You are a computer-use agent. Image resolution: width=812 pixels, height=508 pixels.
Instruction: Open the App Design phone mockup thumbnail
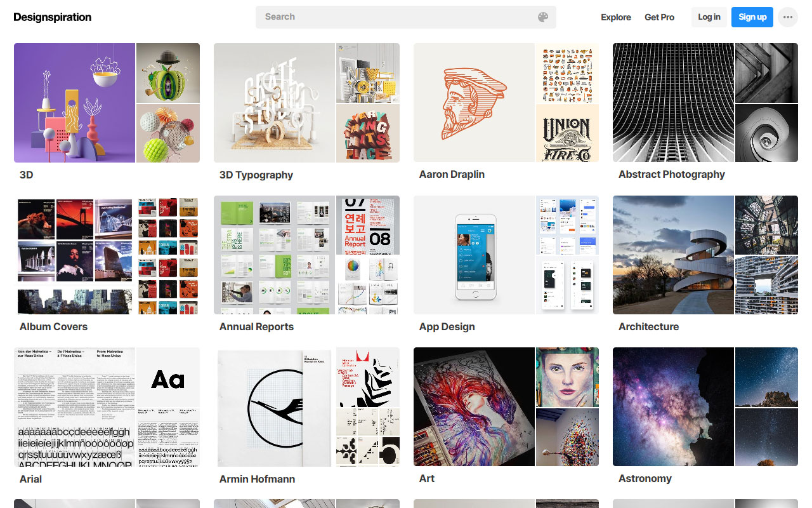(474, 255)
